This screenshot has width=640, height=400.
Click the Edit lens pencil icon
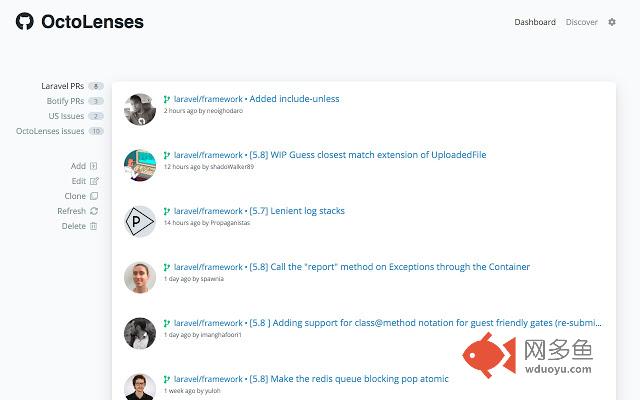point(94,181)
